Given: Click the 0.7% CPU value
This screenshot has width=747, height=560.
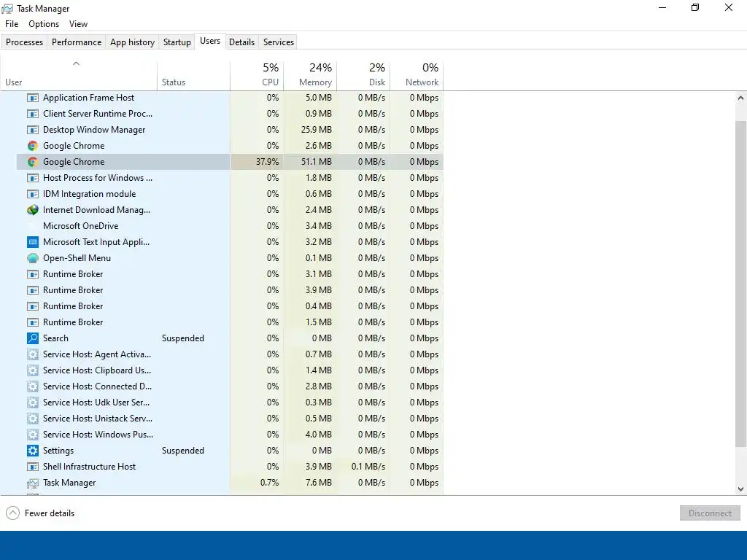Looking at the screenshot, I should click(x=270, y=483).
